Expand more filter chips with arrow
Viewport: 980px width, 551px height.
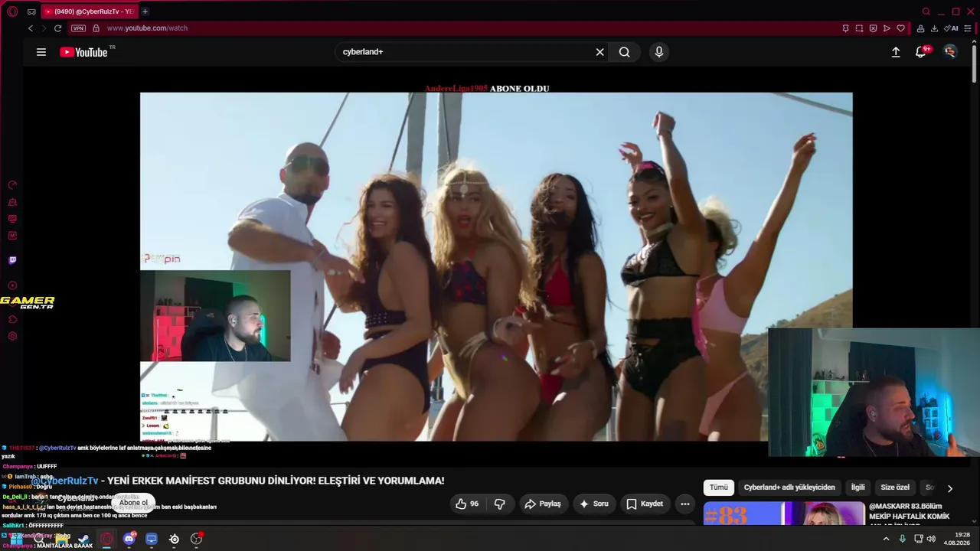coord(950,488)
